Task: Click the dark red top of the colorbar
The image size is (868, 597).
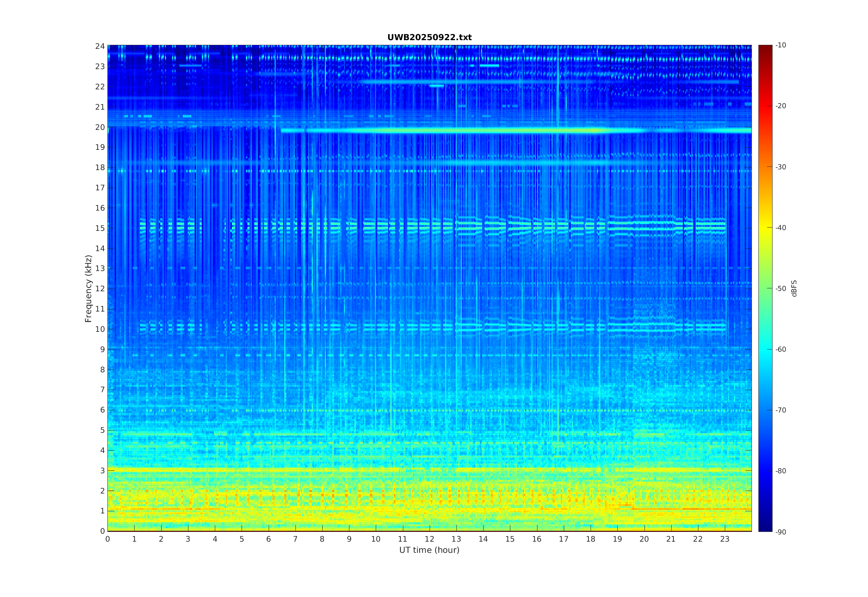Action: click(765, 47)
